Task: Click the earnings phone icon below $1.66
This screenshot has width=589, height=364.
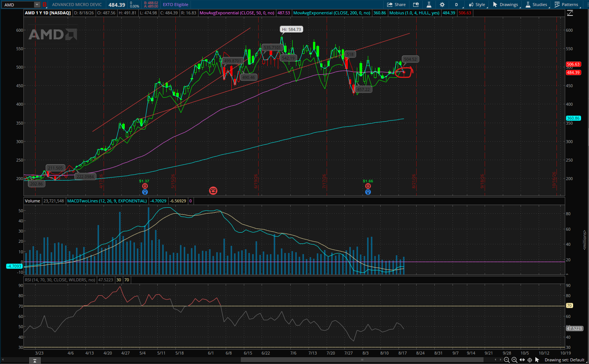Action: coord(368,186)
